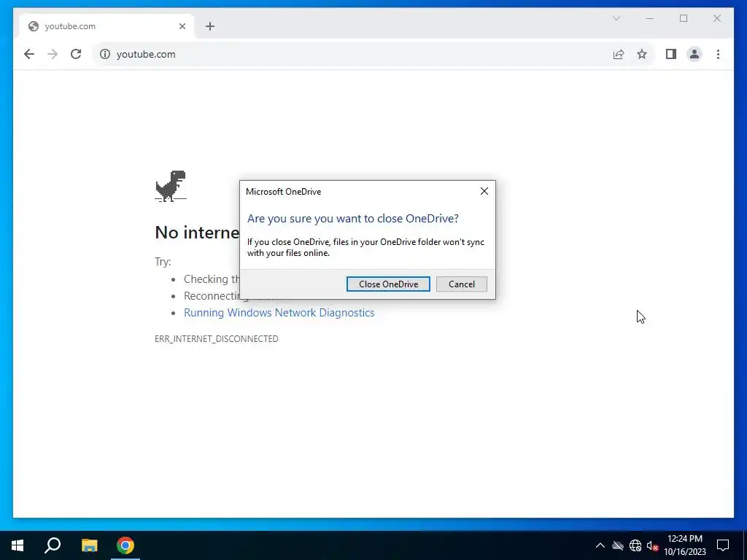
Task: Open the Chrome profile avatar
Action: (x=694, y=54)
